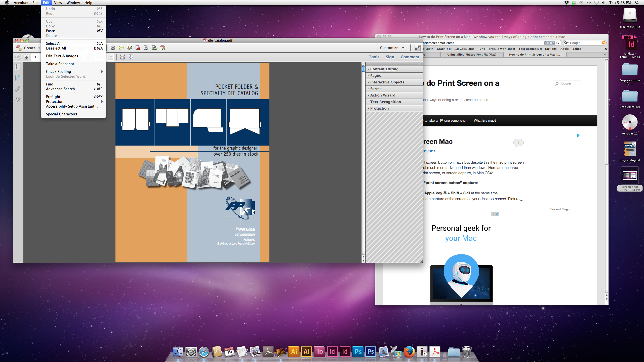Open the Customize toolbar dropdown
The width and height of the screenshot is (644, 362).
pos(392,48)
